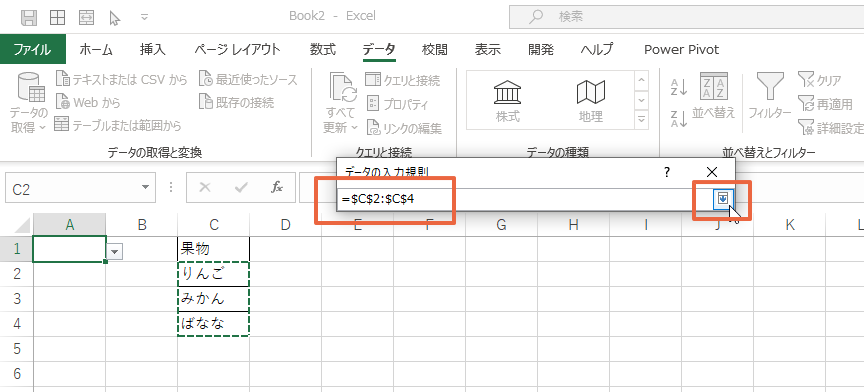Select column A header
The width and height of the screenshot is (864, 392).
coord(69,224)
